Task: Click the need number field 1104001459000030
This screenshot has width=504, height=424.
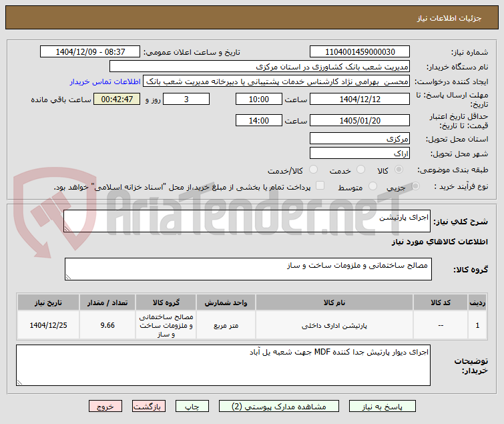Action: click(x=360, y=52)
